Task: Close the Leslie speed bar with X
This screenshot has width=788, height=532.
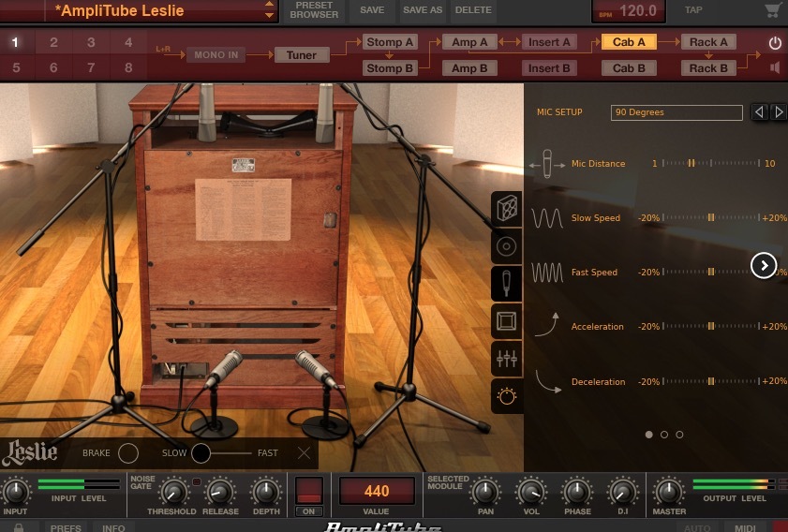Action: coord(304,453)
